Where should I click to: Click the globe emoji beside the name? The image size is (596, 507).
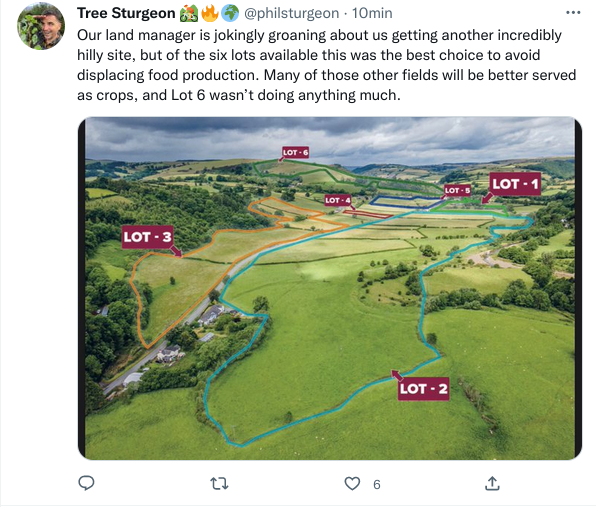click(x=230, y=13)
